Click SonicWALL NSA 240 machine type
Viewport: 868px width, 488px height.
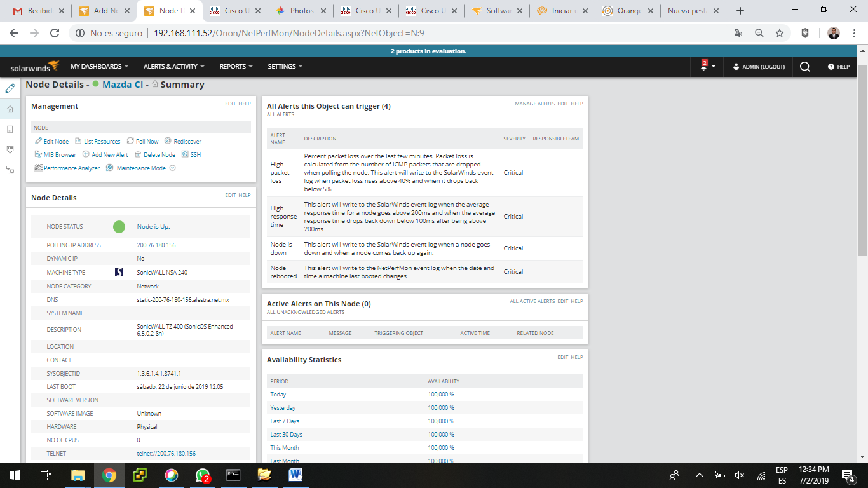click(162, 272)
